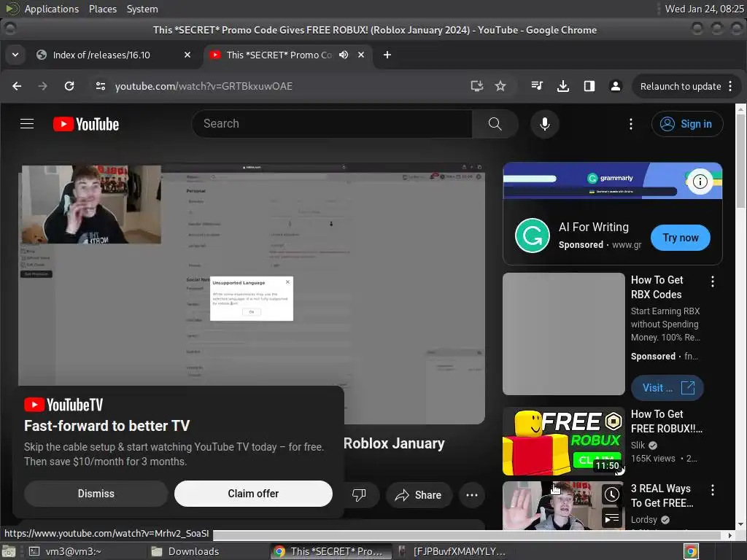Click Slik channel name
Screen dimensions: 747x560
(638, 446)
